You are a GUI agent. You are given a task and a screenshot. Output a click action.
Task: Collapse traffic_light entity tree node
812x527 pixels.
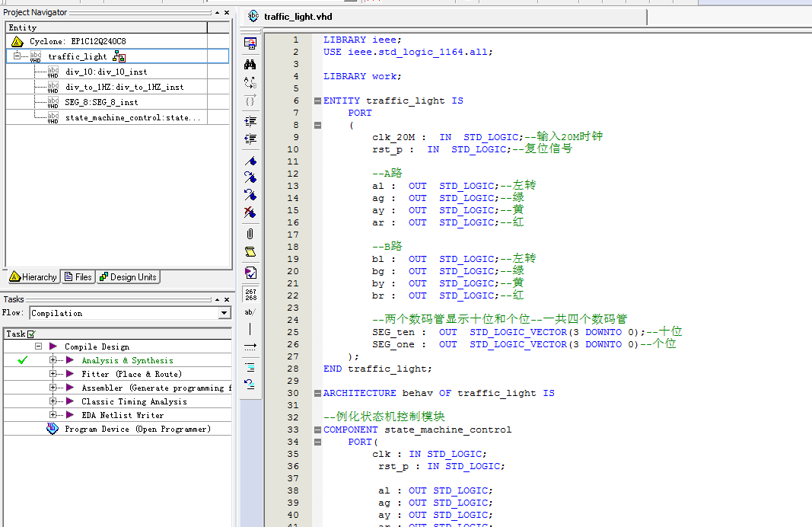click(x=17, y=56)
